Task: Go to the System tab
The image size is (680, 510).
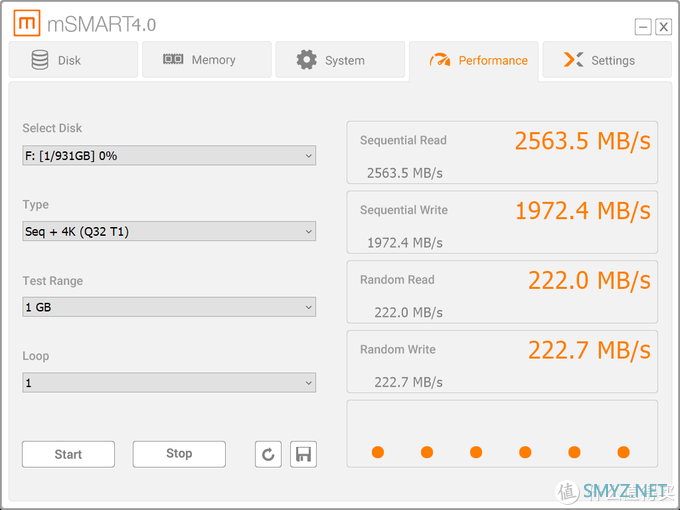Action: click(x=340, y=60)
